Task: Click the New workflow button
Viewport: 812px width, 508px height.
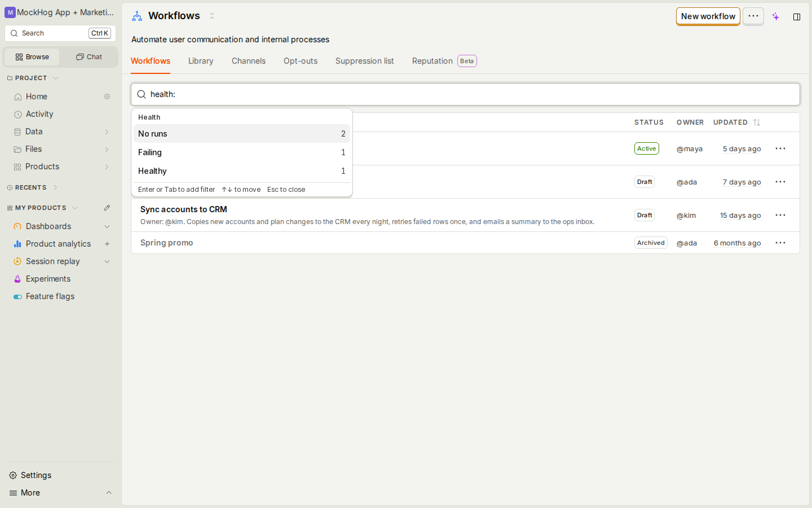Action: (x=708, y=16)
